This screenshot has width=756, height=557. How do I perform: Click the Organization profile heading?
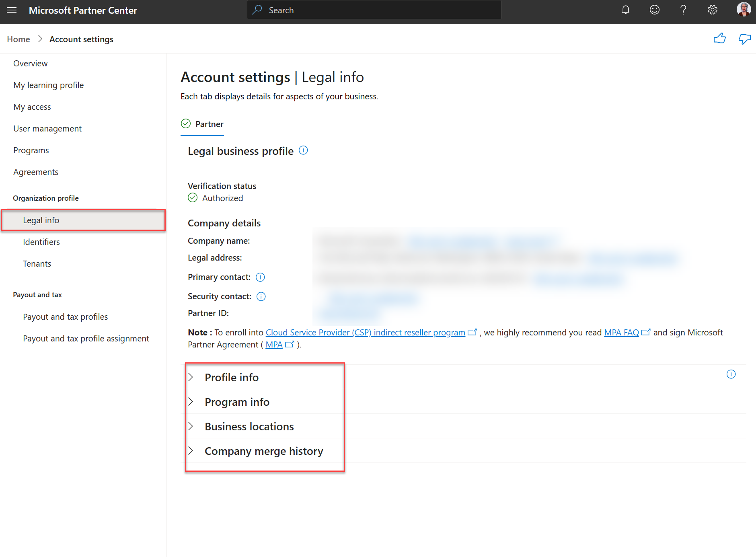(46, 198)
